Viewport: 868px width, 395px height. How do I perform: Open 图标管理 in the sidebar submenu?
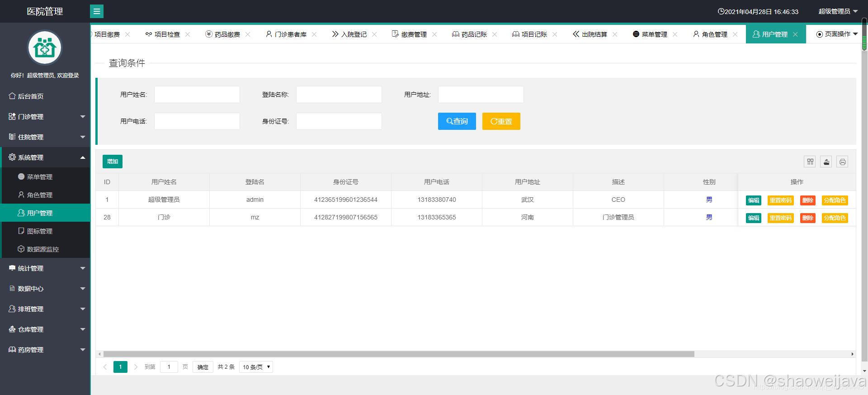tap(45, 231)
